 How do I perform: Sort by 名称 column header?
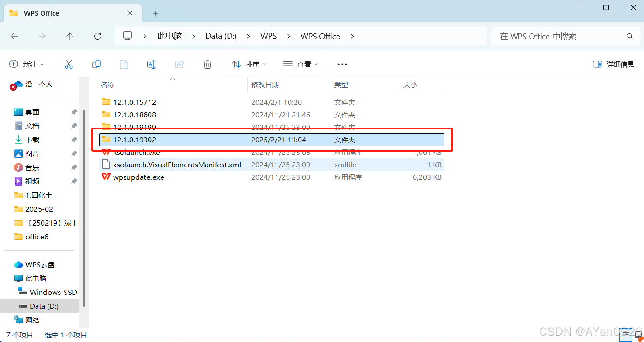point(108,85)
